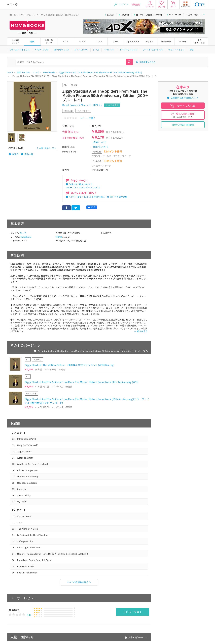Open 価格について link
Viewport: 215px width, 644px height.
(100, 142)
